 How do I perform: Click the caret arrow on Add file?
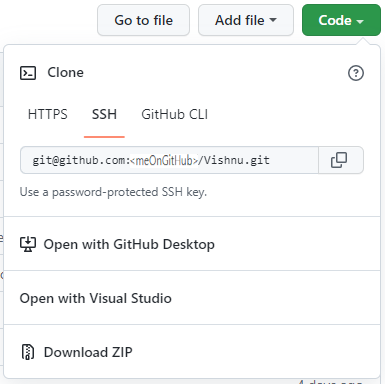(x=273, y=20)
